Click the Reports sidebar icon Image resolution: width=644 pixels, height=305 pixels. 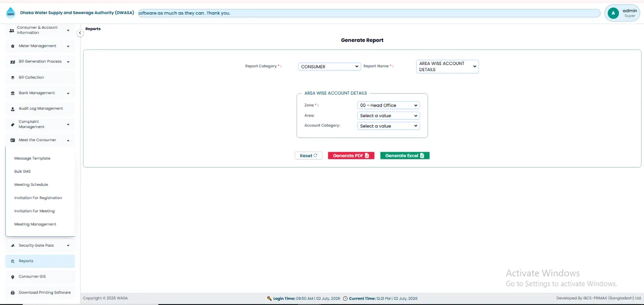coord(13,261)
